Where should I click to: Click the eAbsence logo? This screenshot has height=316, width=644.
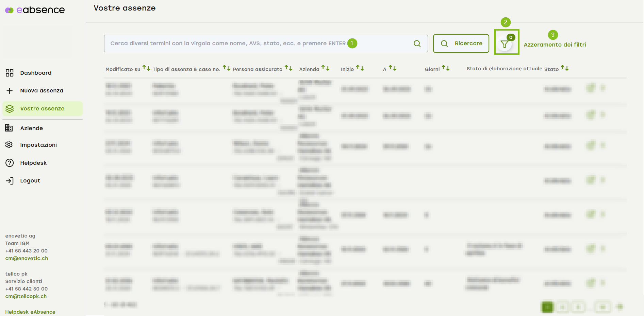[x=35, y=10]
